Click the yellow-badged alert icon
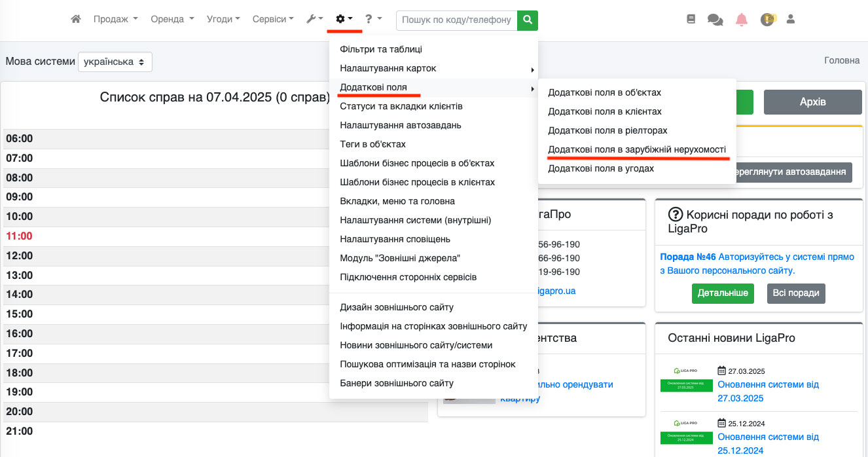The image size is (868, 457). [767, 20]
